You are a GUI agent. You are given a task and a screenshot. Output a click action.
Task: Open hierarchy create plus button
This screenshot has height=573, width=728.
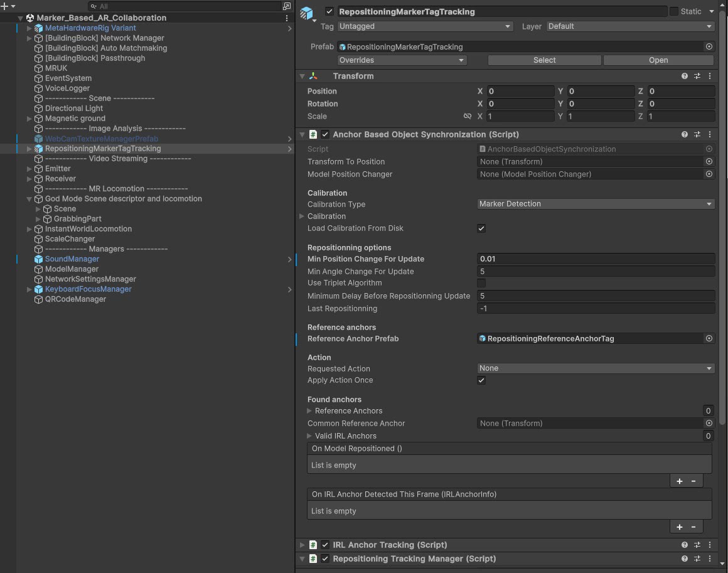(x=4, y=6)
